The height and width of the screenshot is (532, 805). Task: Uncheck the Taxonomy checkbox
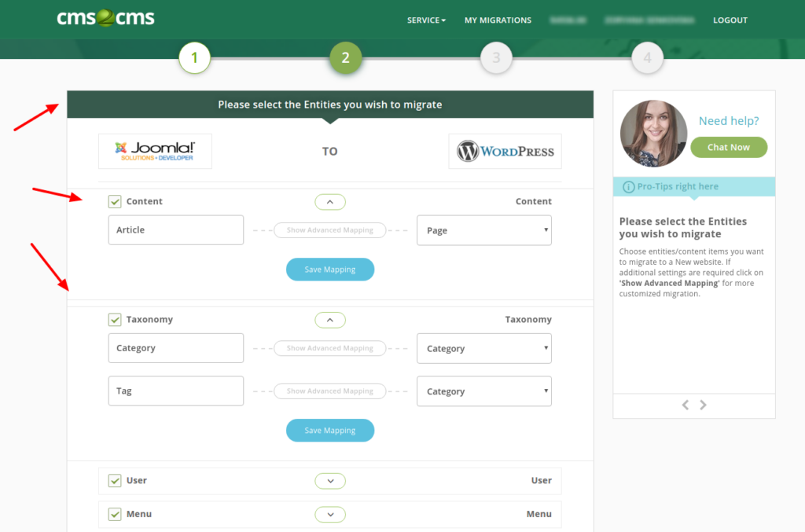pos(115,320)
